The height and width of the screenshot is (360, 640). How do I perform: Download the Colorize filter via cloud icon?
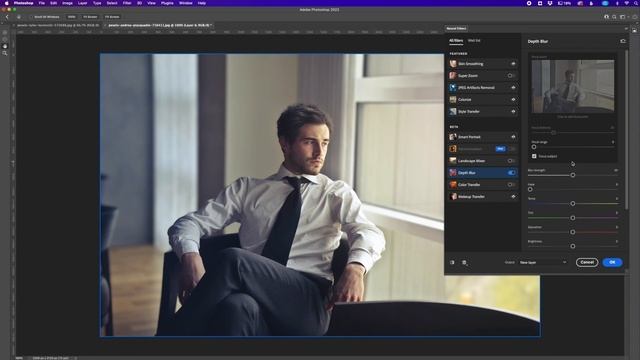pos(513,99)
